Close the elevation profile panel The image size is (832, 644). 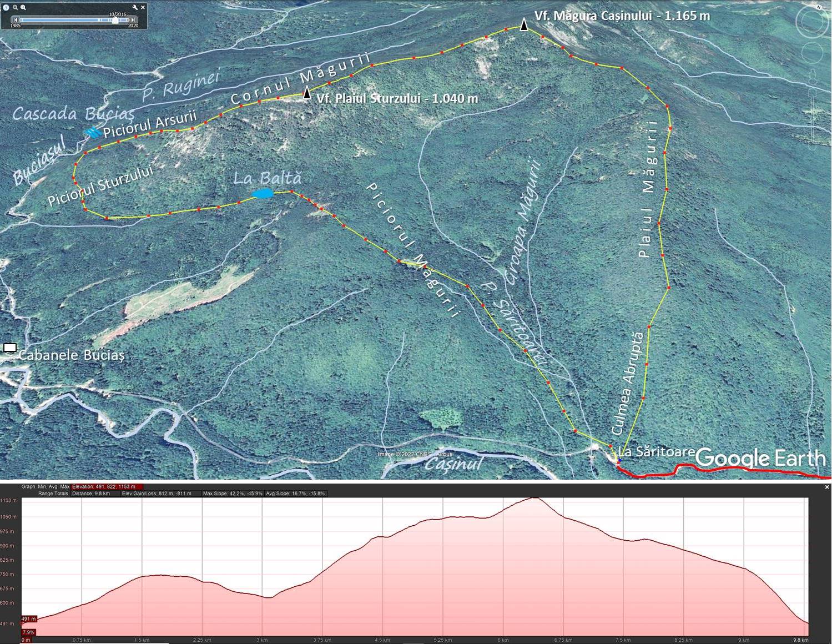tap(827, 487)
